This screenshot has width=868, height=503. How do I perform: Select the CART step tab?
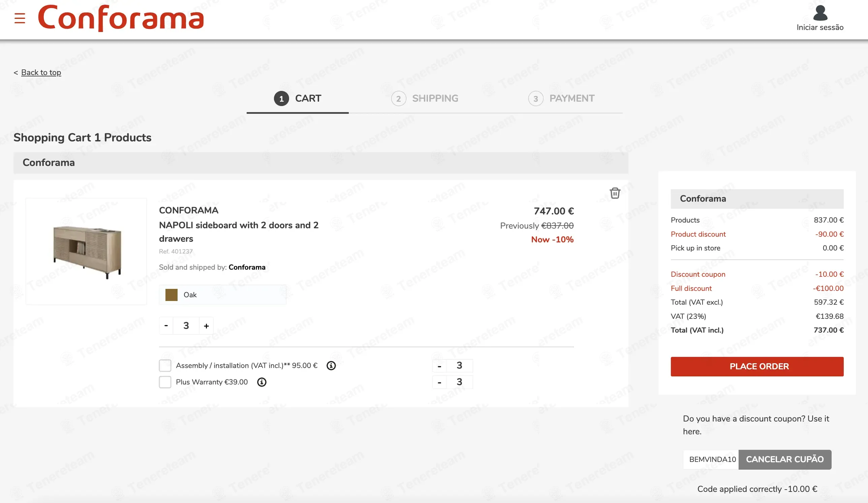(298, 98)
